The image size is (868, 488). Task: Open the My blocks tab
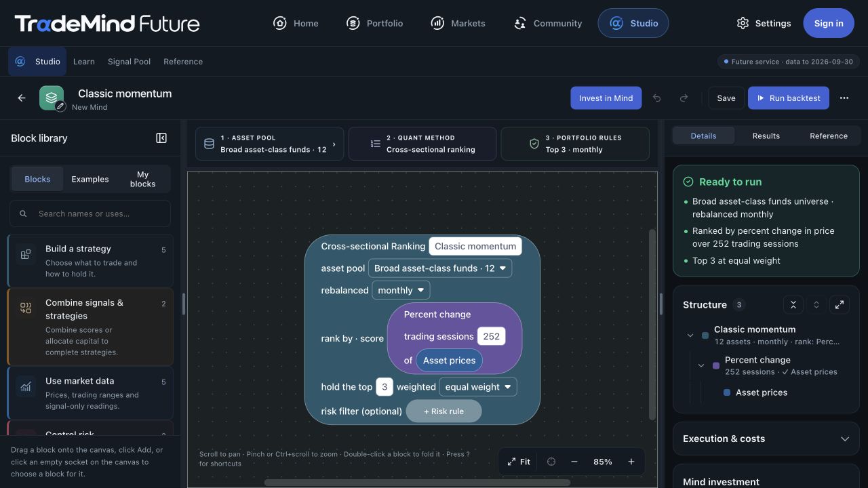142,180
